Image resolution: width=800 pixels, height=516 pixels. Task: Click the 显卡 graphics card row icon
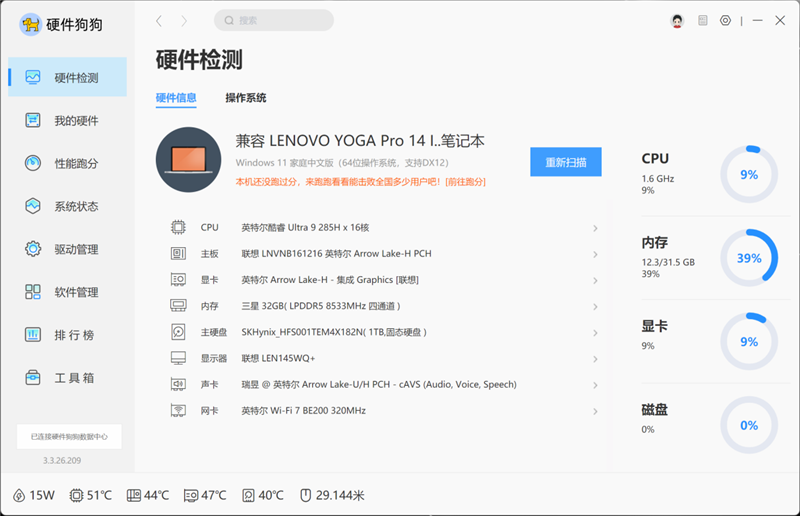[x=178, y=280]
